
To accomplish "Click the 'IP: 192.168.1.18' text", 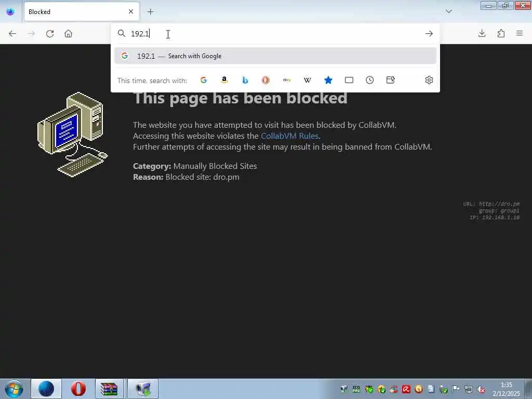I will 495,218.
